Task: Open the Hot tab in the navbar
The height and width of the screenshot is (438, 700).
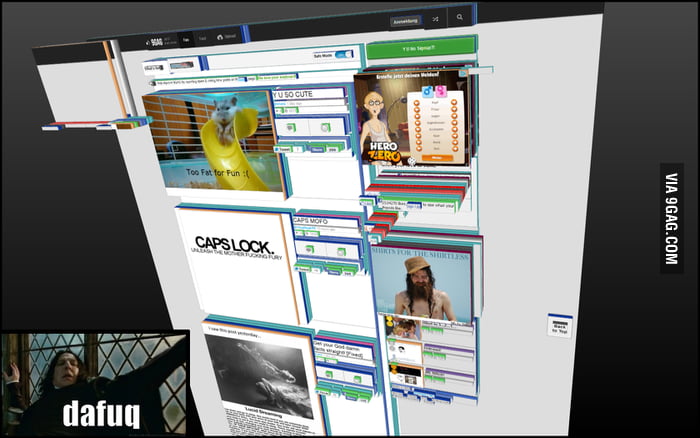Action: click(x=186, y=40)
